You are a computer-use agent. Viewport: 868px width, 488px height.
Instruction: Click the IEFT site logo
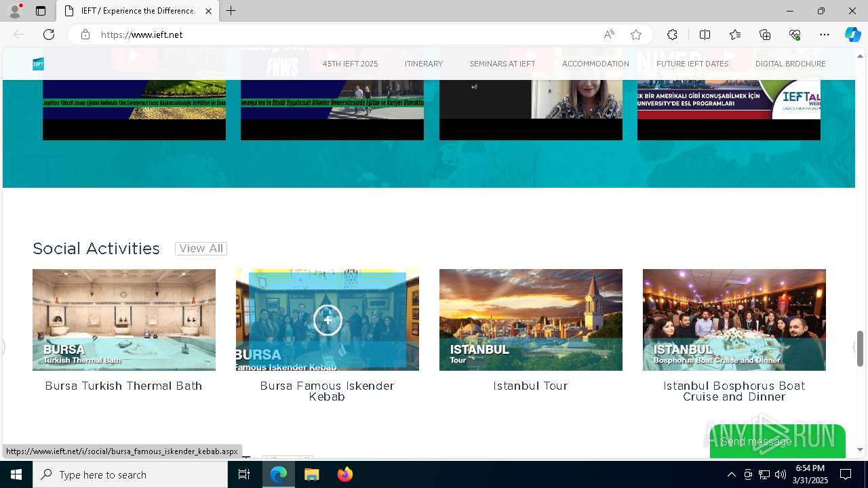click(x=38, y=64)
